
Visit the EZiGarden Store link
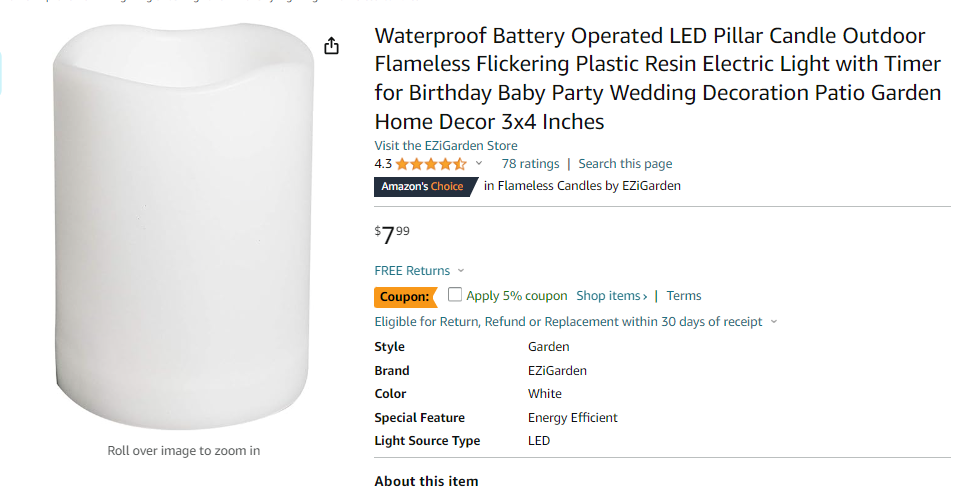[x=446, y=146]
